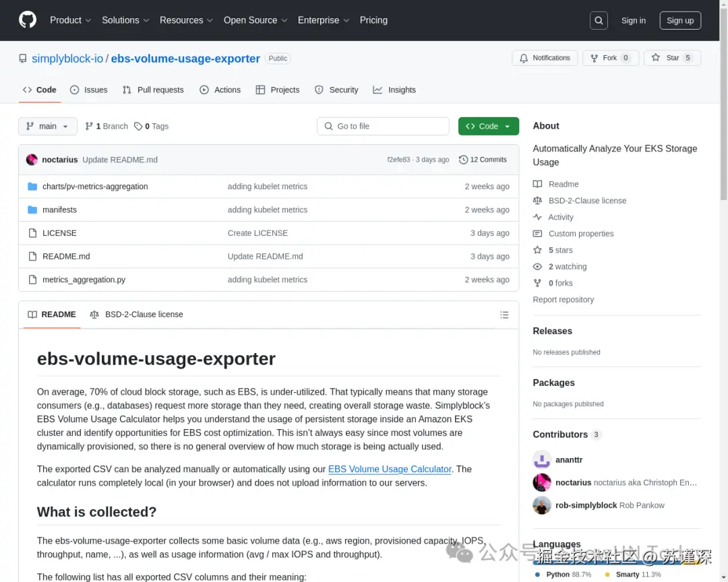Click the branch icon beside 1 Branch
The image size is (728, 582).
[89, 126]
